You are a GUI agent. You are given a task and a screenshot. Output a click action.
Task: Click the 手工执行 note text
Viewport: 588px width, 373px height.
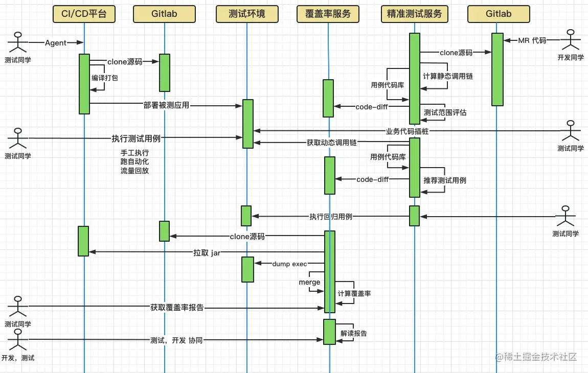tap(134, 153)
